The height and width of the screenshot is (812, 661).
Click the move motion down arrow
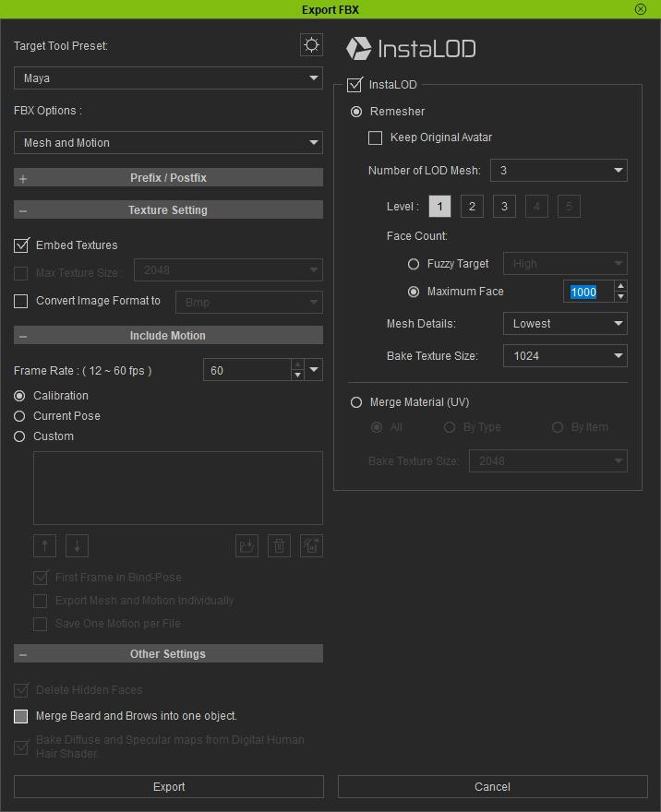point(77,546)
